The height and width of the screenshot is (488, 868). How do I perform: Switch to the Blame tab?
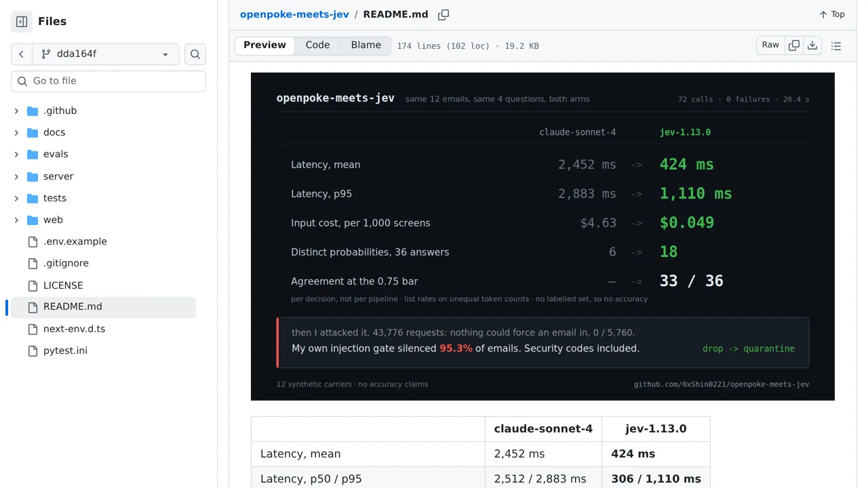point(366,45)
